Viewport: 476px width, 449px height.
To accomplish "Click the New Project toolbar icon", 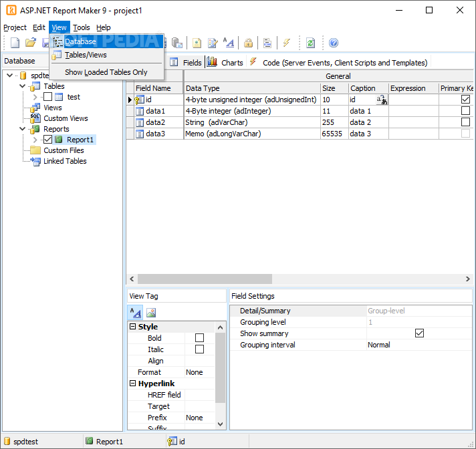I will click(x=15, y=43).
